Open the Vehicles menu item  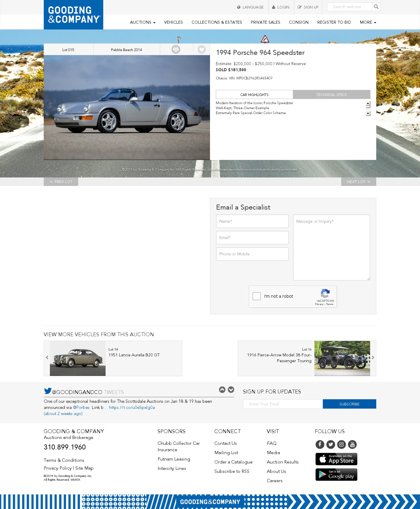point(173,22)
